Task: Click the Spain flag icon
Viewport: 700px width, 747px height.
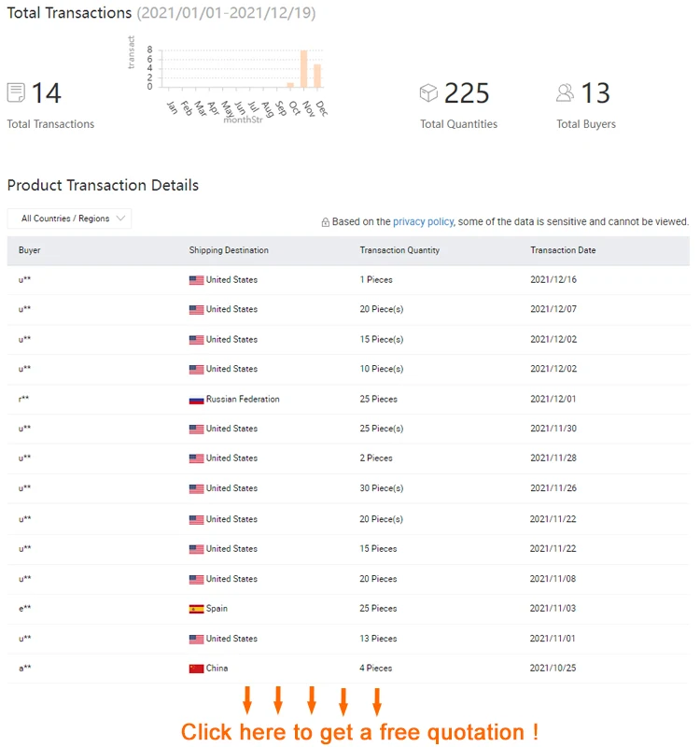Action: coord(196,609)
